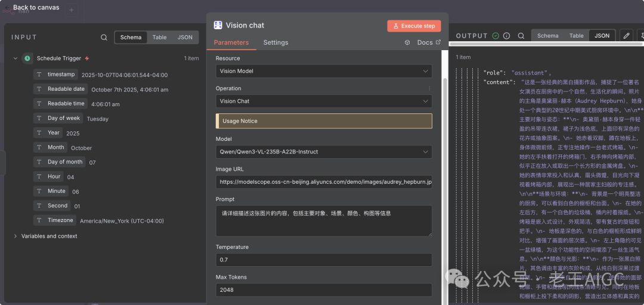Switch OUTPUT panel to Schema view

[547, 36]
